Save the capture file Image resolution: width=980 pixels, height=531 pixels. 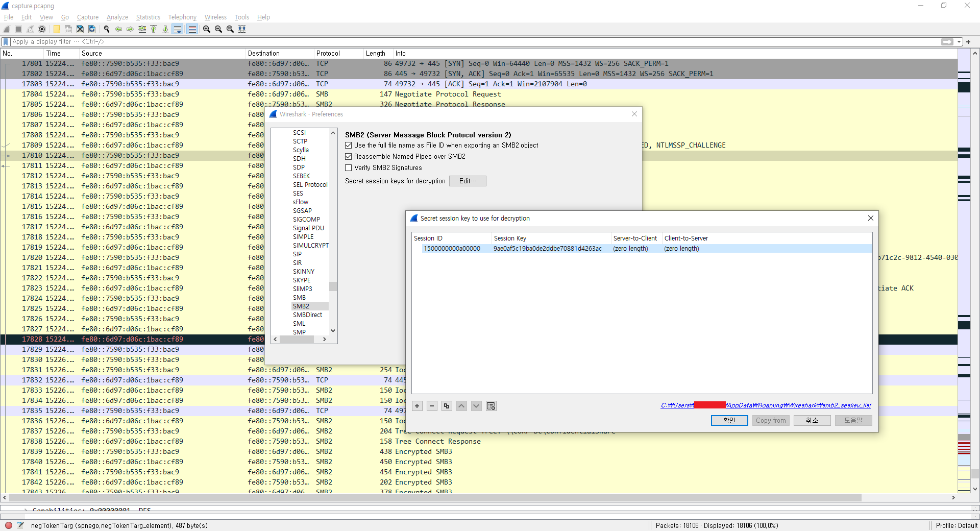68,29
